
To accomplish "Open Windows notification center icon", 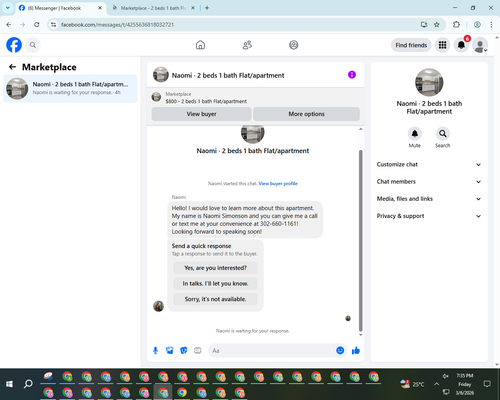I will point(487,384).
